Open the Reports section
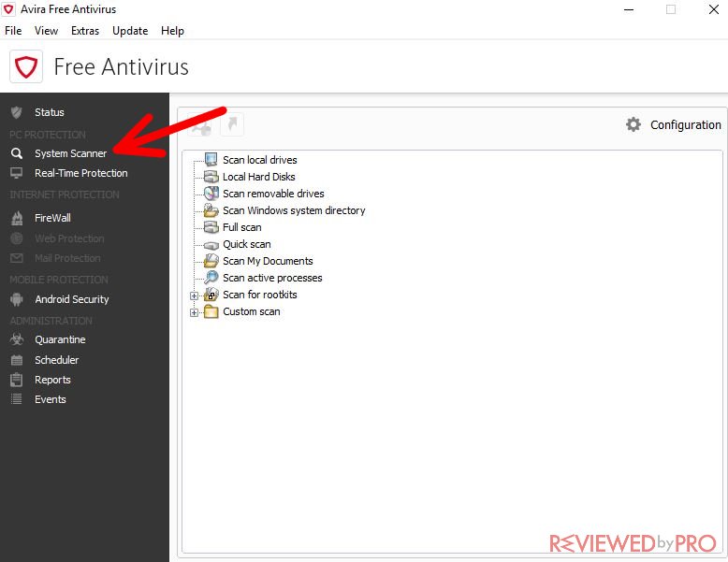 [52, 380]
